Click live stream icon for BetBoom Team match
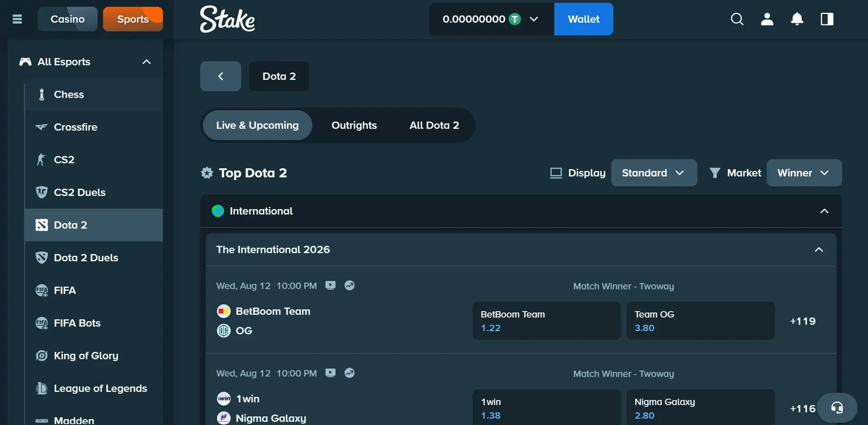The height and width of the screenshot is (425, 868). 330,285
